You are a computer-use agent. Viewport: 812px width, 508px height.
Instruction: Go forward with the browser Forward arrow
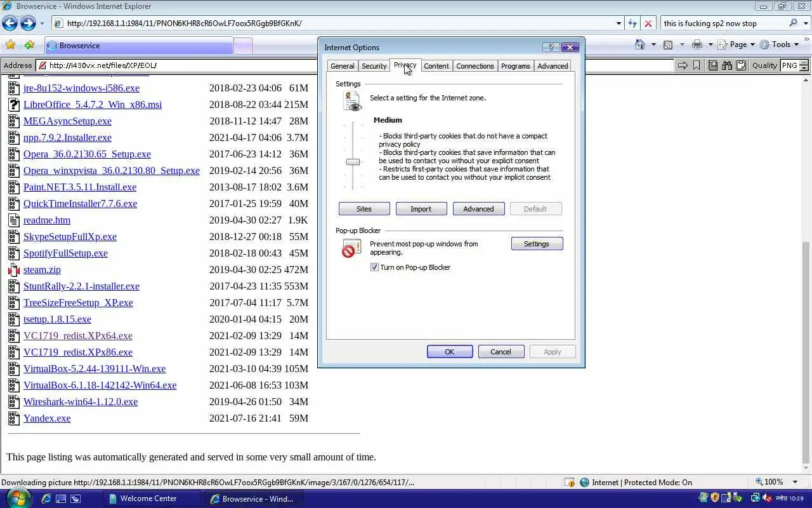coord(28,23)
